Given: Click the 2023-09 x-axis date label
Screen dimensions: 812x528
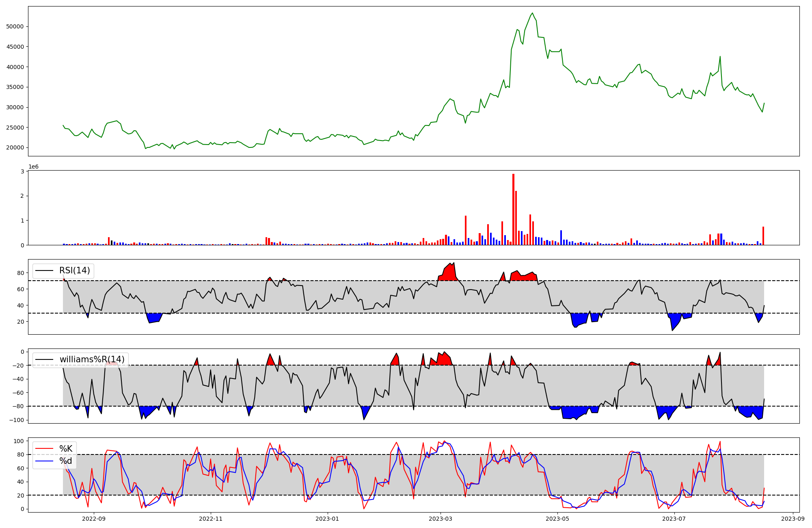Looking at the screenshot, I should tap(793, 519).
